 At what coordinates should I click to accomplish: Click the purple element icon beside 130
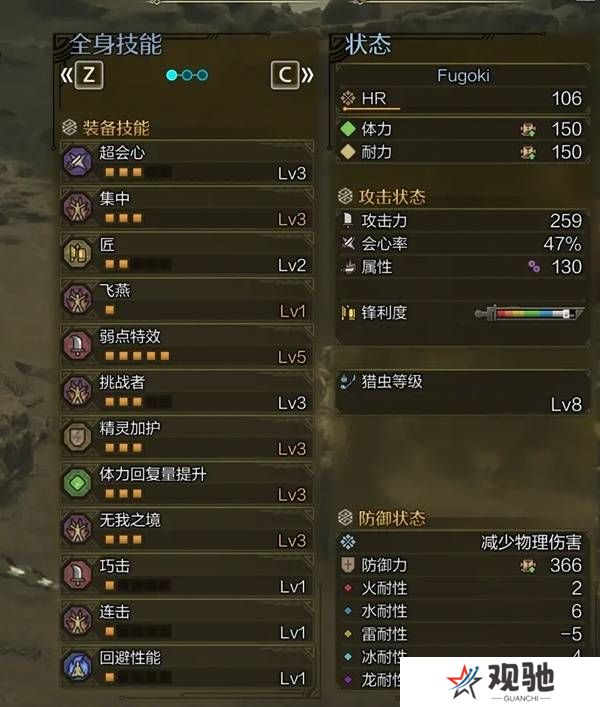coord(534,266)
